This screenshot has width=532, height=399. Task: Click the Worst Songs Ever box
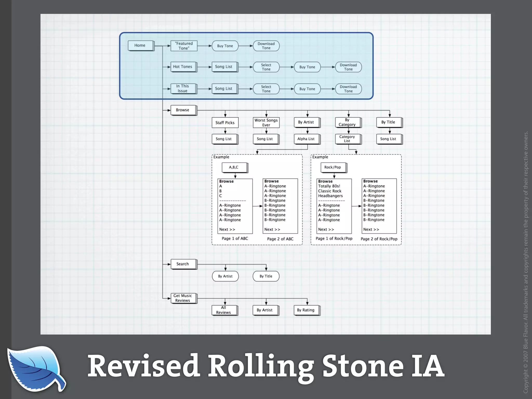266,123
